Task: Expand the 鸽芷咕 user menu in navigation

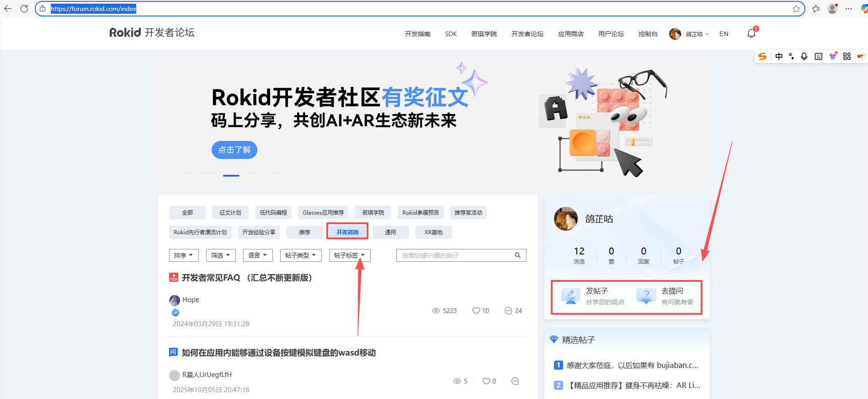Action: (697, 34)
